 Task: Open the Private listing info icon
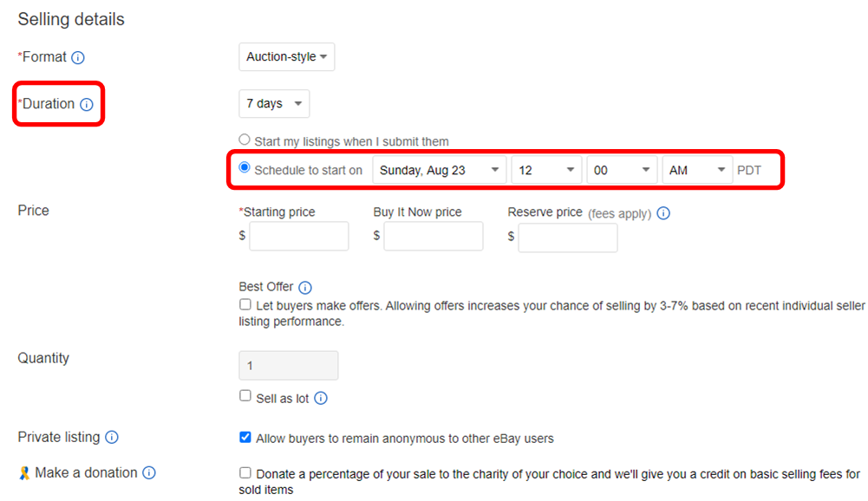pos(112,438)
